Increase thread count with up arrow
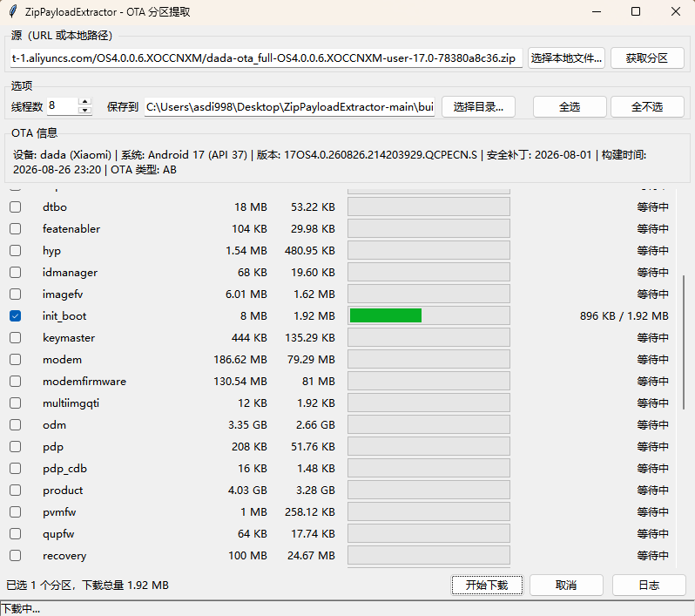The image size is (695, 616). click(84, 102)
